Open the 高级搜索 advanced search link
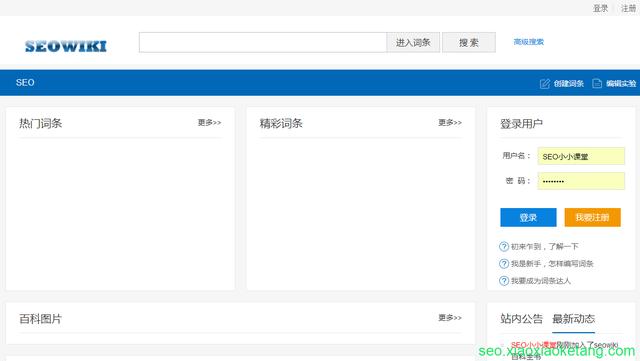 529,42
